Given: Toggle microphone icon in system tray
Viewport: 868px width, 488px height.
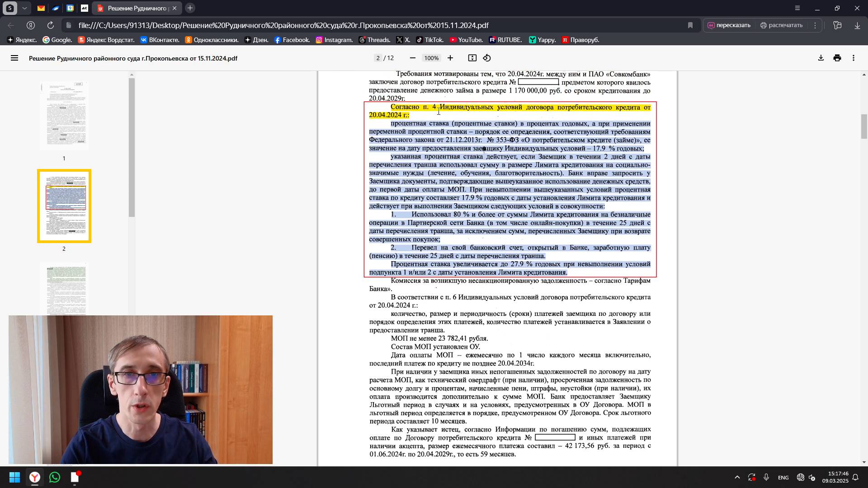Looking at the screenshot, I should (766, 477).
